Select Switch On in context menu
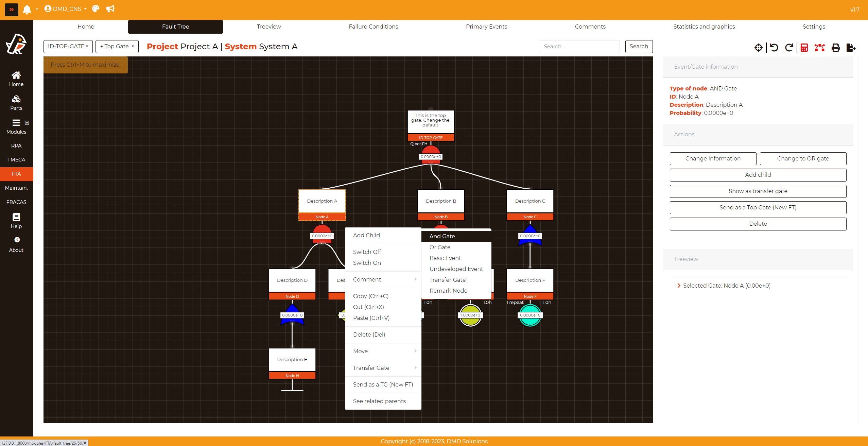Image resolution: width=868 pixels, height=446 pixels. 367,263
